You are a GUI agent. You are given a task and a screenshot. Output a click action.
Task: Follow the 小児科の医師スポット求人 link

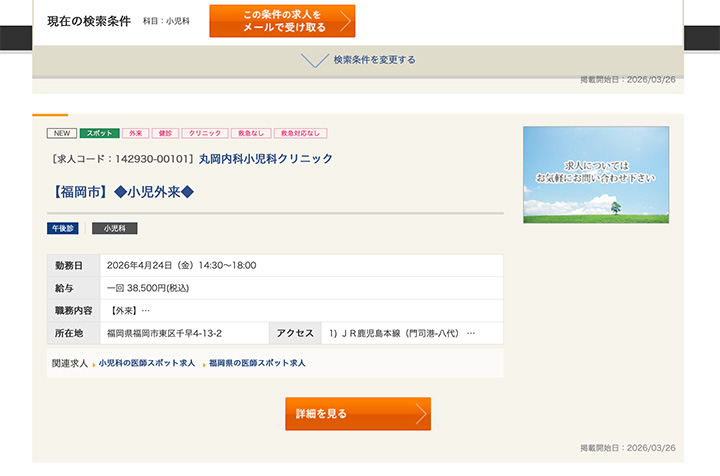(147, 363)
